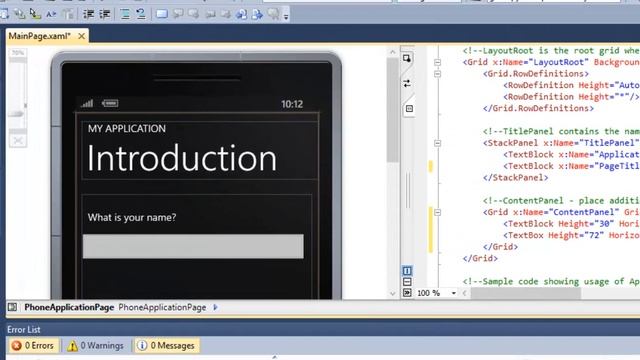The width and height of the screenshot is (640, 360).
Task: Collapse the split pane button
Action: [x=407, y=293]
